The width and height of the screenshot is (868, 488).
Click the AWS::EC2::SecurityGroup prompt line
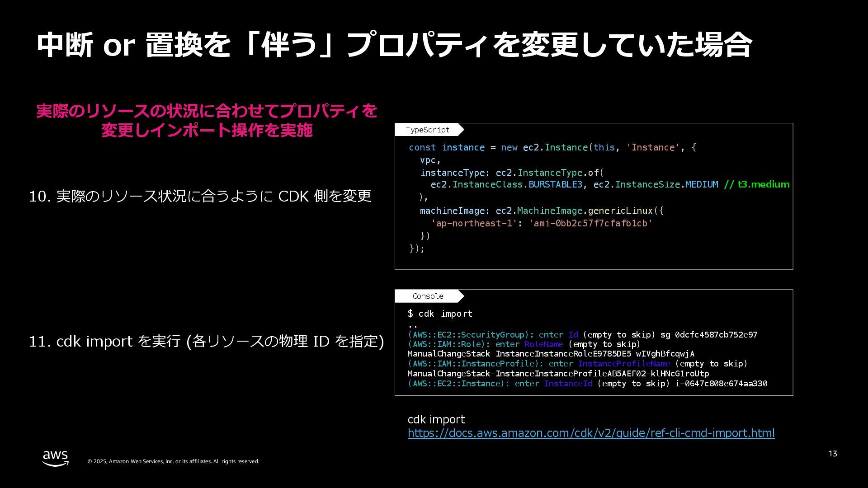[x=582, y=335]
